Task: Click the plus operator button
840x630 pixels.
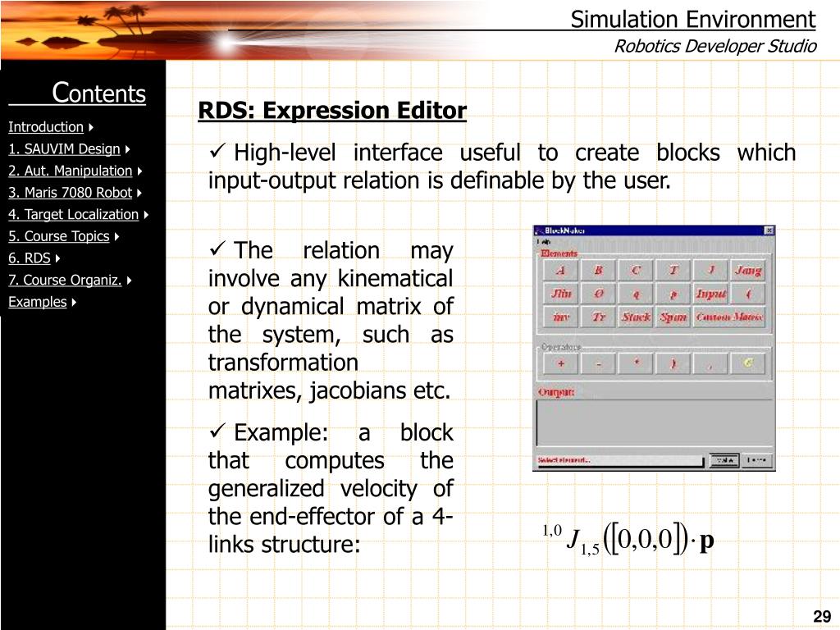Action: pyautogui.click(x=560, y=363)
